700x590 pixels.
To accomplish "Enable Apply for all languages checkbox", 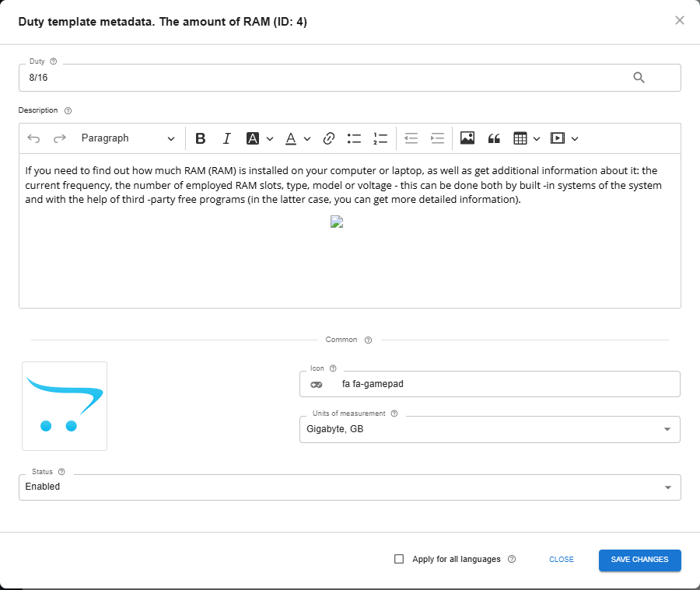I will click(399, 559).
